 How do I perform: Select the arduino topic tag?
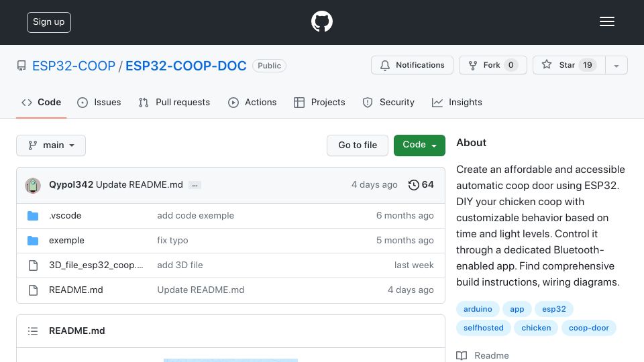tap(478, 309)
